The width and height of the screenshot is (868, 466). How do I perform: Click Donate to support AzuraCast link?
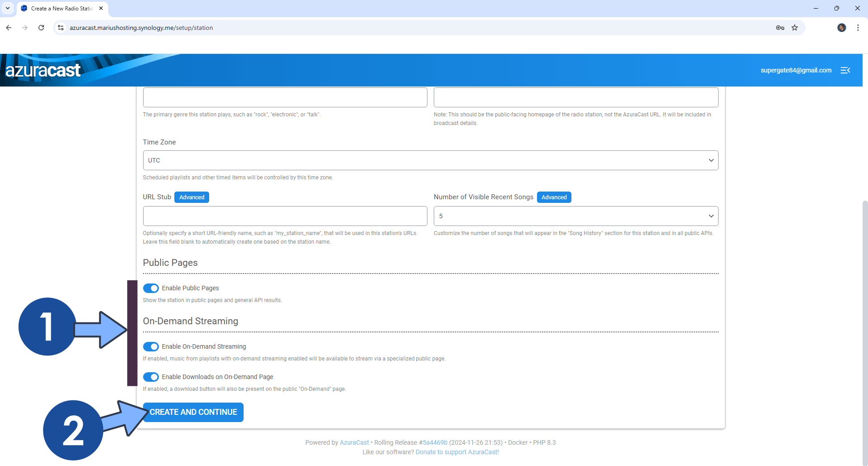[457, 452]
